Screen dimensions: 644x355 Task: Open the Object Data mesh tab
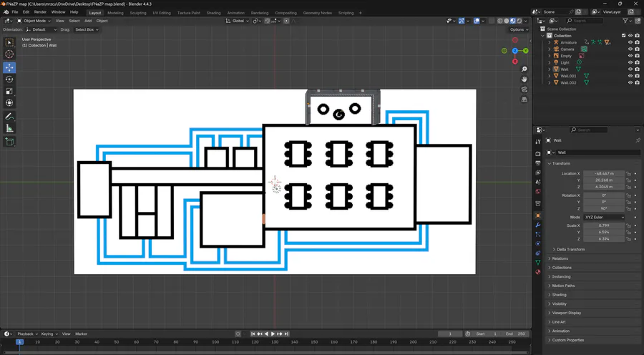538,263
